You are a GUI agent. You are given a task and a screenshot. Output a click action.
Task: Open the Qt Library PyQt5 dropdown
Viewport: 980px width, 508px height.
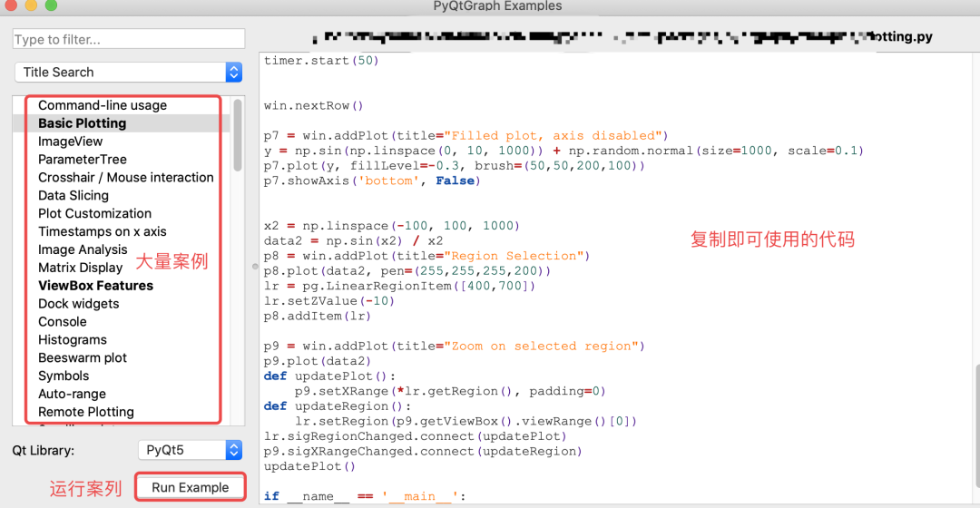click(190, 450)
